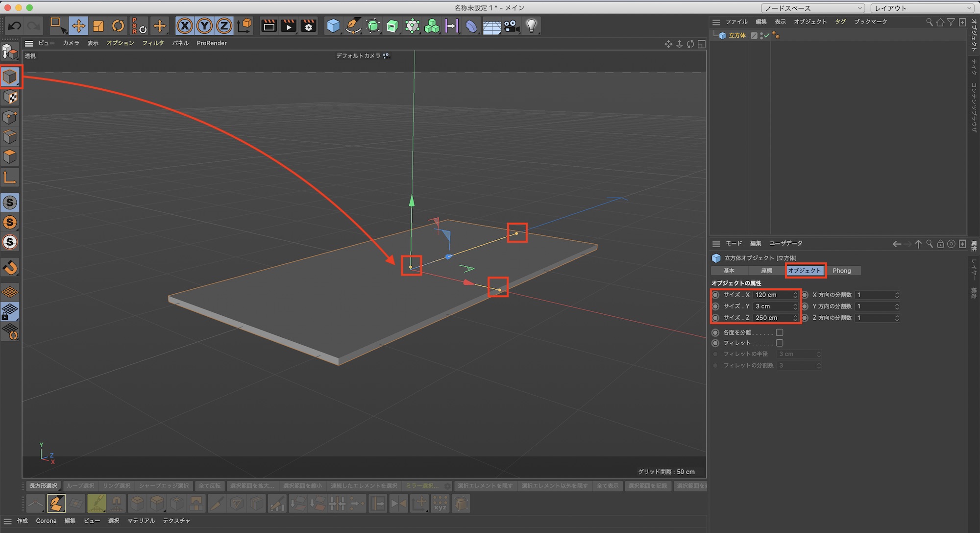The width and height of the screenshot is (980, 533).
Task: Click Make Editable icon in left sidebar
Action: tap(10, 51)
